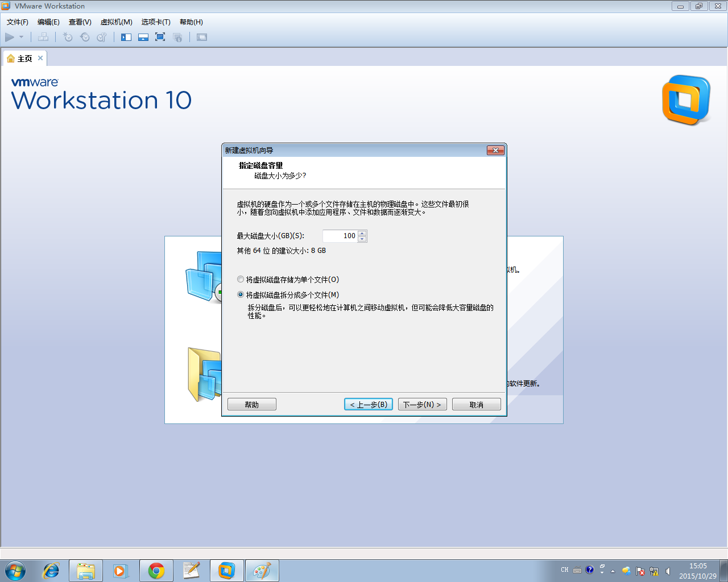728x582 pixels.
Task: Select 将虚拟磁盘拆分成多个文件(M) radio option
Action: (288, 295)
